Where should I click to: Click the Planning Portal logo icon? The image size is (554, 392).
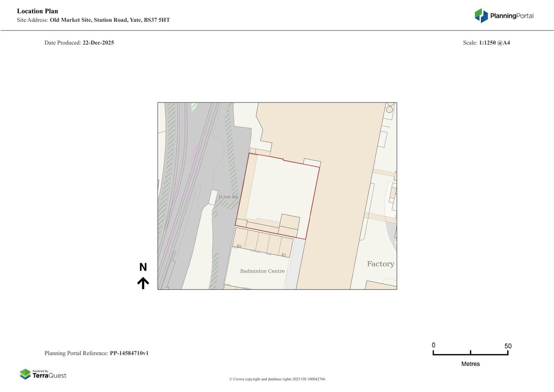[x=481, y=16]
